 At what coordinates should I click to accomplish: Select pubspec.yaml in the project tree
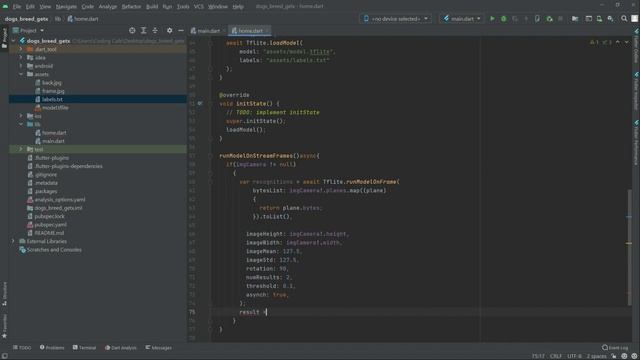click(x=51, y=224)
